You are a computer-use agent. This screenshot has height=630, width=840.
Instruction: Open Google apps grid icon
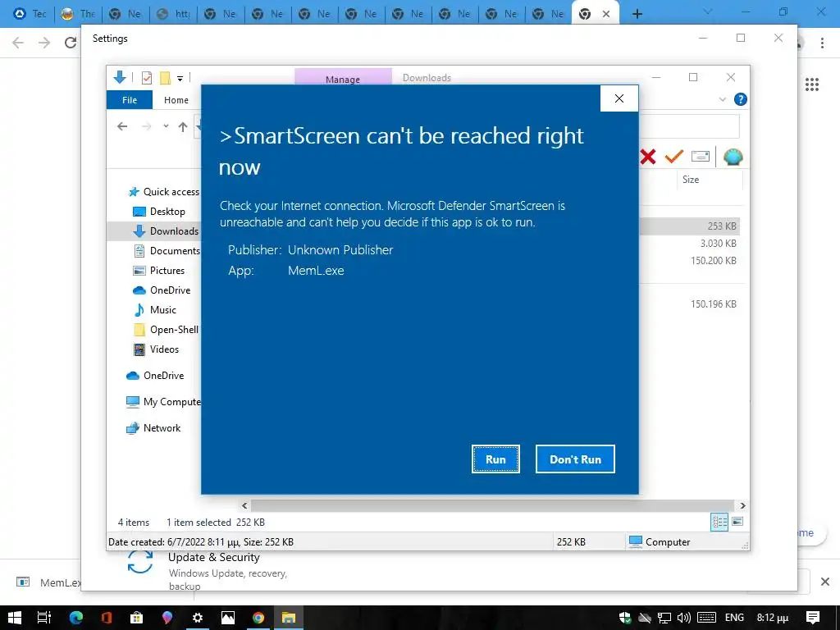pos(812,84)
